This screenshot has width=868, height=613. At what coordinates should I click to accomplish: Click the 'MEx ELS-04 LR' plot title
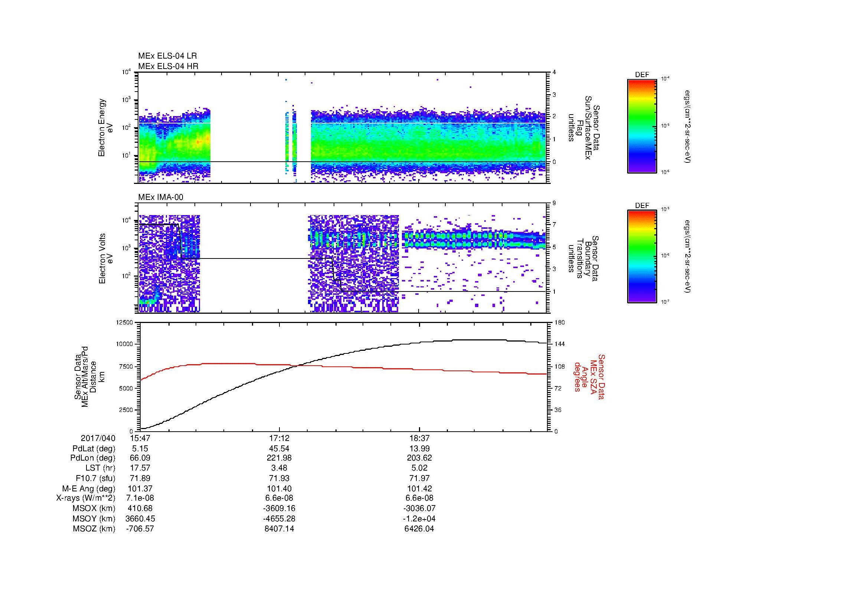(x=167, y=56)
